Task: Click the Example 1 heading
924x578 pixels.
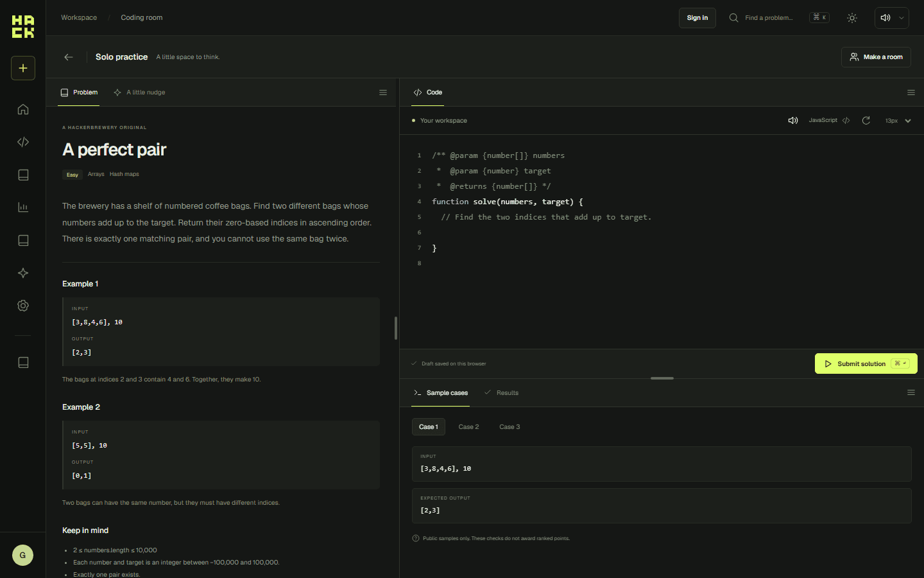Action: click(80, 284)
